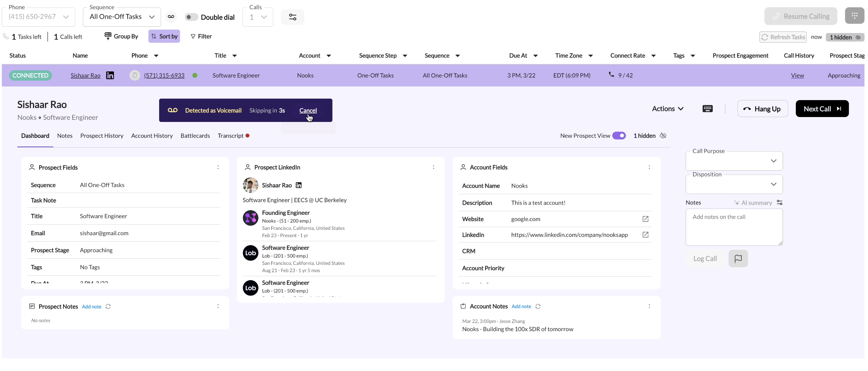Open the Prospect History tab

click(x=102, y=136)
